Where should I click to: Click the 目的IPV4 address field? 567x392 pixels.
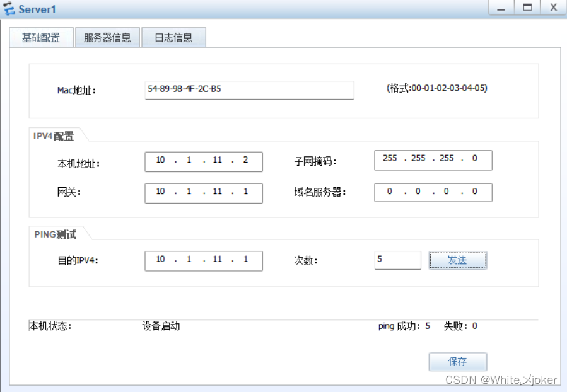(x=204, y=261)
